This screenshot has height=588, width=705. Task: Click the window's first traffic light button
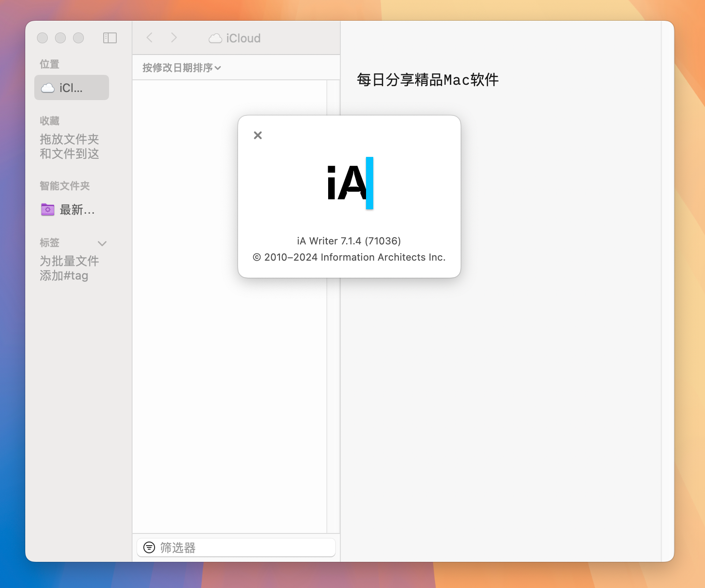(x=42, y=38)
